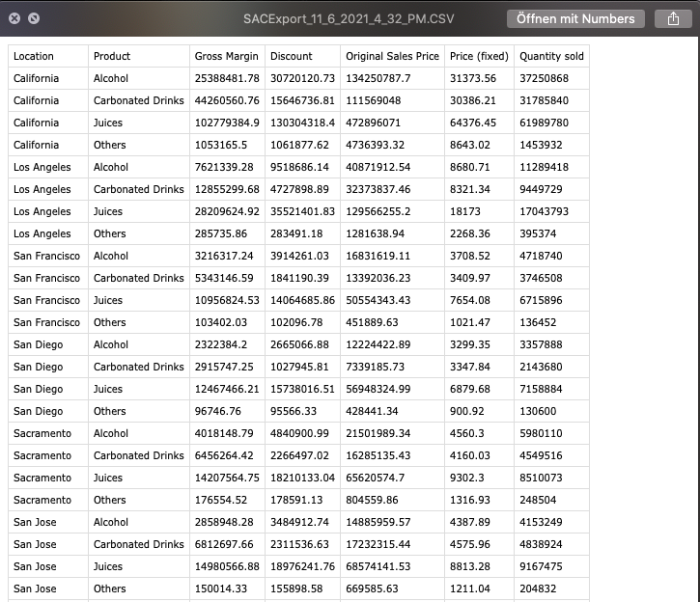Click San Francisco cell in the Alcohol row
This screenshot has width=700, height=602.
coord(46,256)
